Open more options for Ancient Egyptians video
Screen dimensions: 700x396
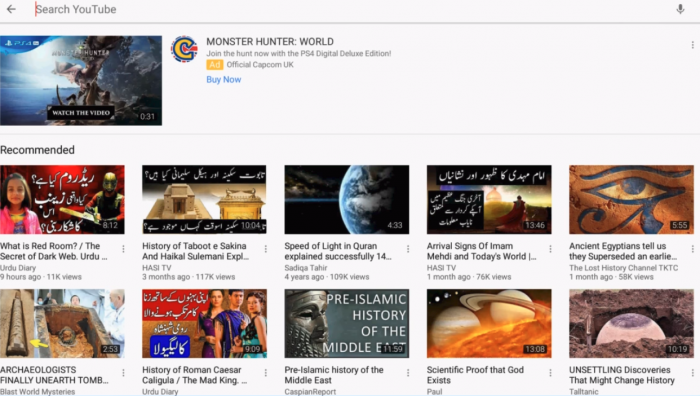point(692,249)
